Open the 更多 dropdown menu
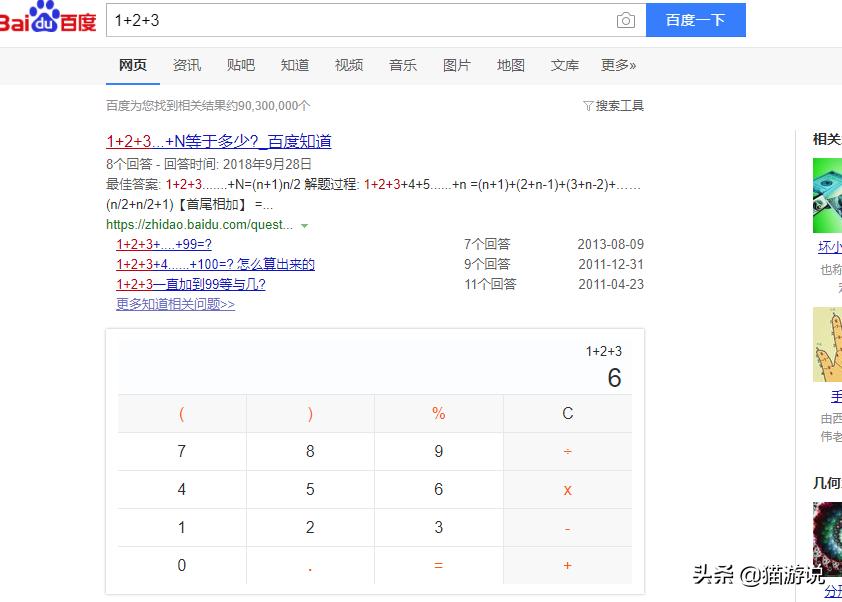The image size is (842, 602). [618, 65]
